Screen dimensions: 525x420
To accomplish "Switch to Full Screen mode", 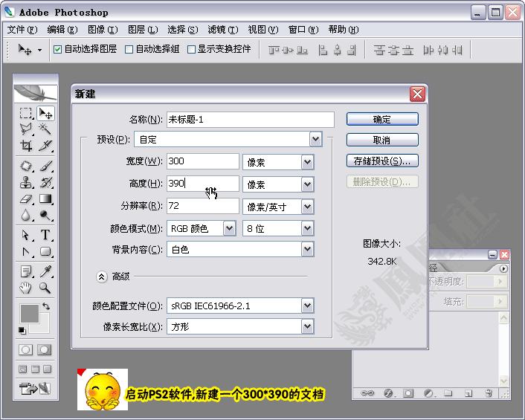I will click(x=47, y=369).
